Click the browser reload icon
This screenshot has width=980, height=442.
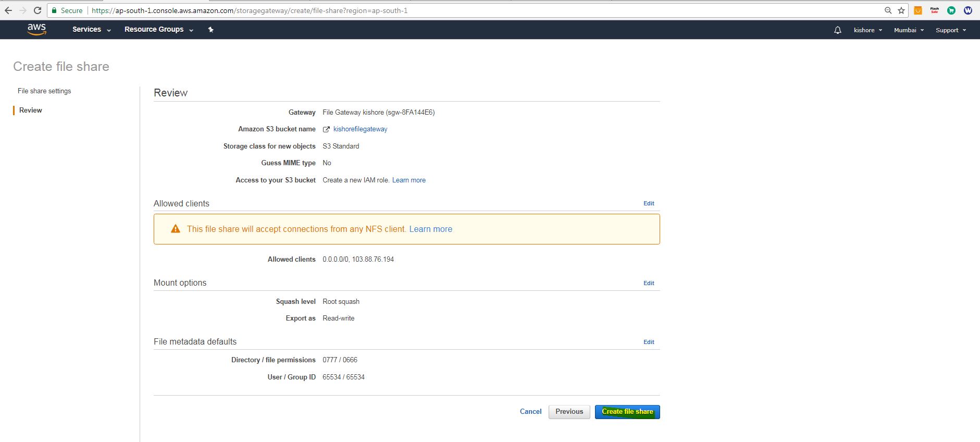tap(38, 10)
